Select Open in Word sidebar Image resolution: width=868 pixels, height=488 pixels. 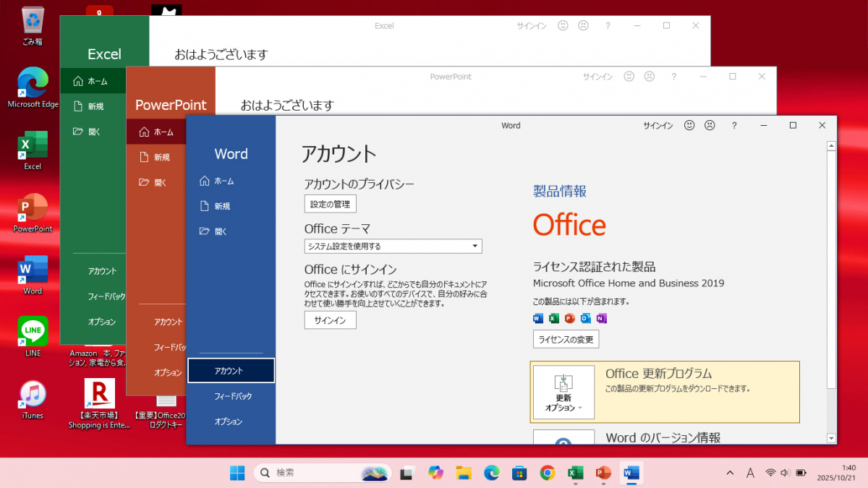click(x=221, y=231)
